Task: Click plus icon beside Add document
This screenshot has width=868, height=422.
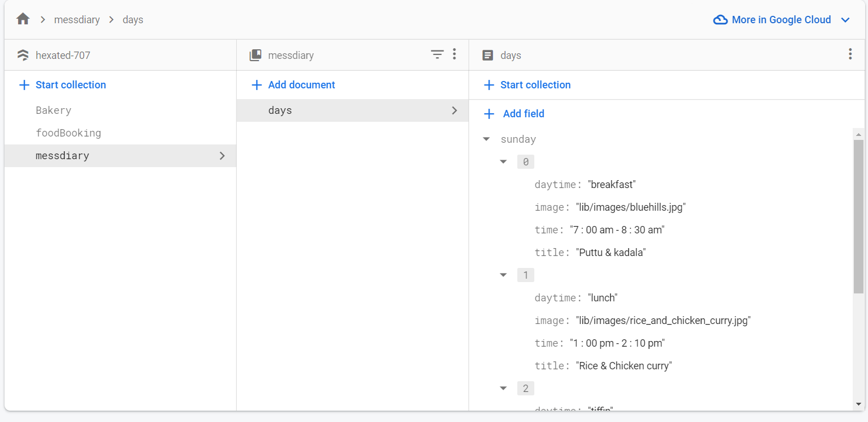Action: click(x=257, y=85)
